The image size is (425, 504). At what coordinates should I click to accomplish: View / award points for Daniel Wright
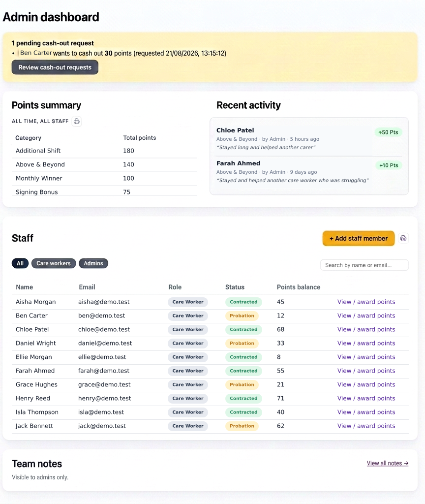pyautogui.click(x=366, y=343)
